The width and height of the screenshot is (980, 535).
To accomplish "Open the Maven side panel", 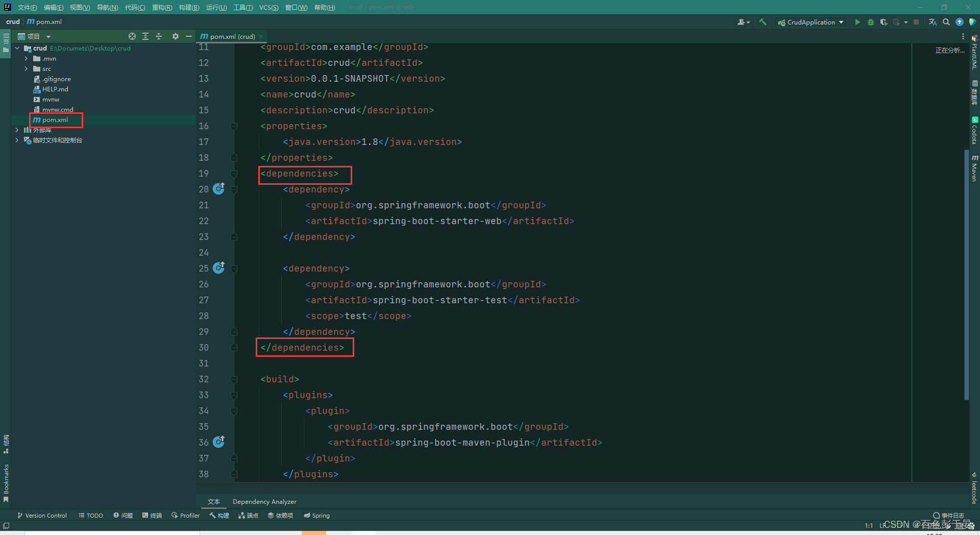I will (x=974, y=168).
